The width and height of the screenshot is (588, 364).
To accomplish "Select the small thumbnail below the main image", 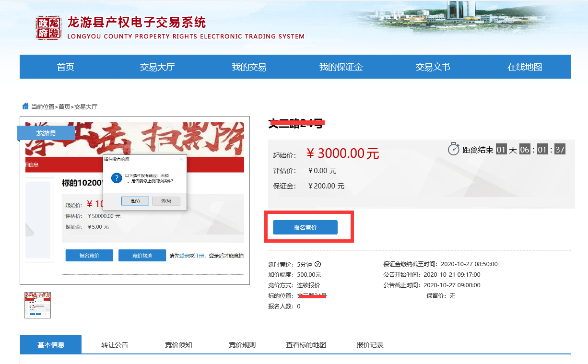I will coord(37,305).
